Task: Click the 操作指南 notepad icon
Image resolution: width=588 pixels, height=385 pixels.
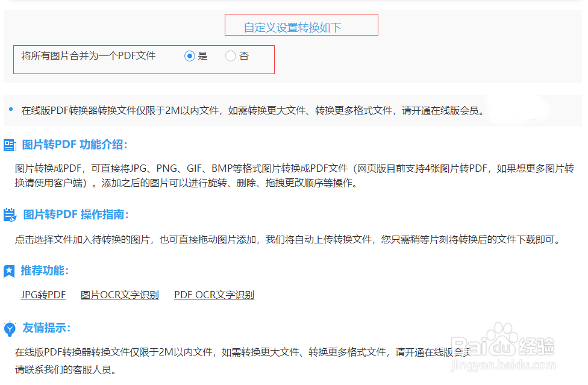Action: 10,215
